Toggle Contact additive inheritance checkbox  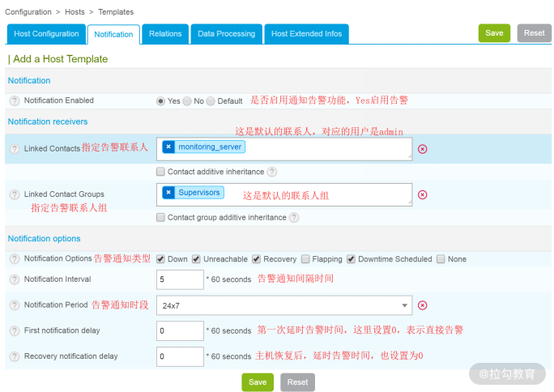click(x=160, y=172)
